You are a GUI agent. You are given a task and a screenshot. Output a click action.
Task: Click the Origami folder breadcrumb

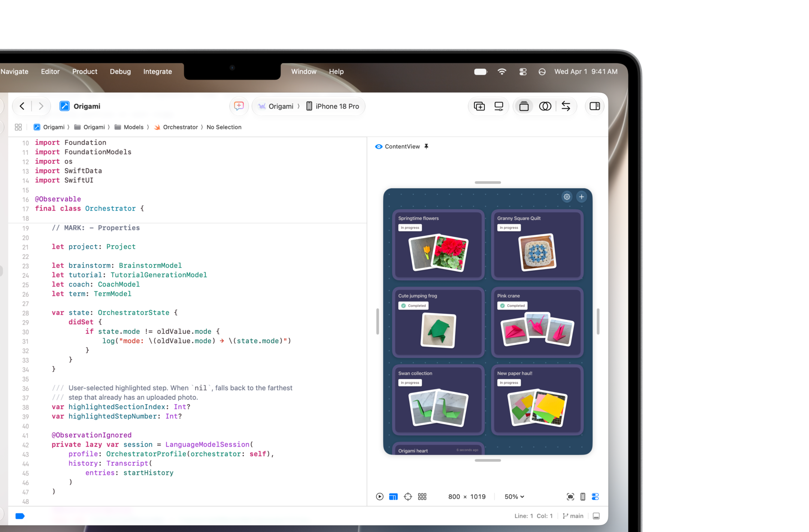(x=90, y=127)
